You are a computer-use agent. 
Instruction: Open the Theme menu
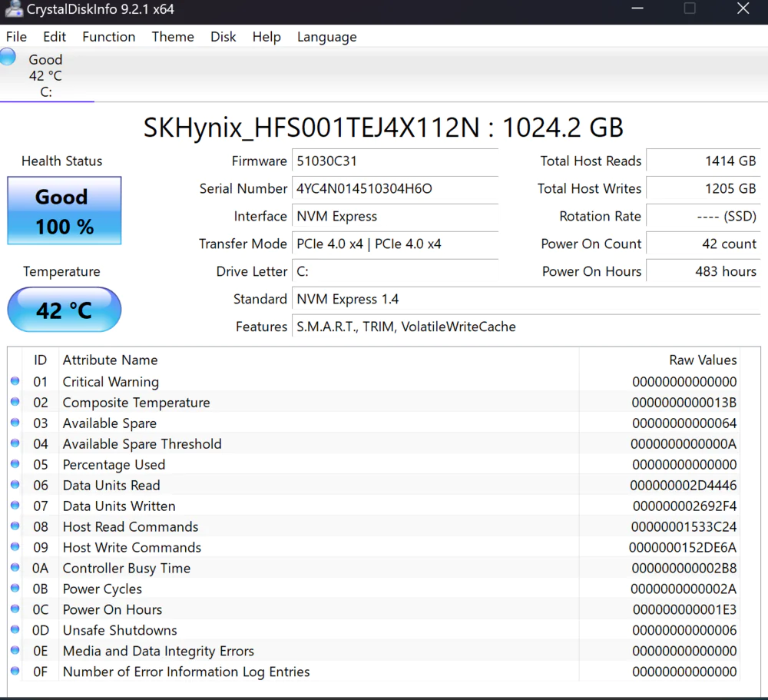coord(173,37)
